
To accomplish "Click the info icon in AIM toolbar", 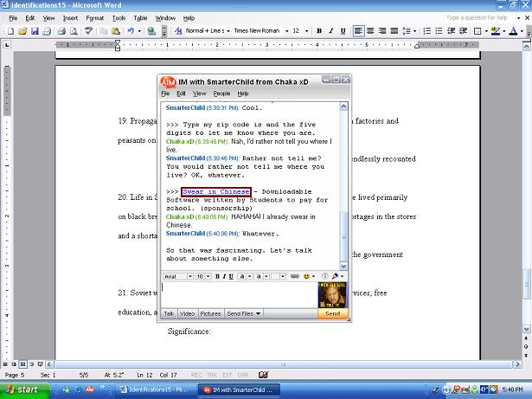I will pyautogui.click(x=324, y=276).
